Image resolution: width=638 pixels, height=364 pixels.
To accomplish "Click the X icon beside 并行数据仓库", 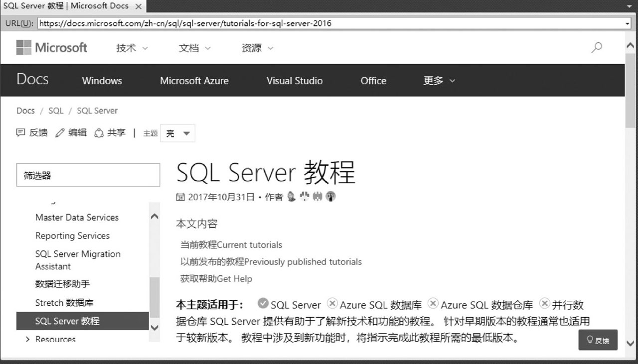I will (544, 303).
